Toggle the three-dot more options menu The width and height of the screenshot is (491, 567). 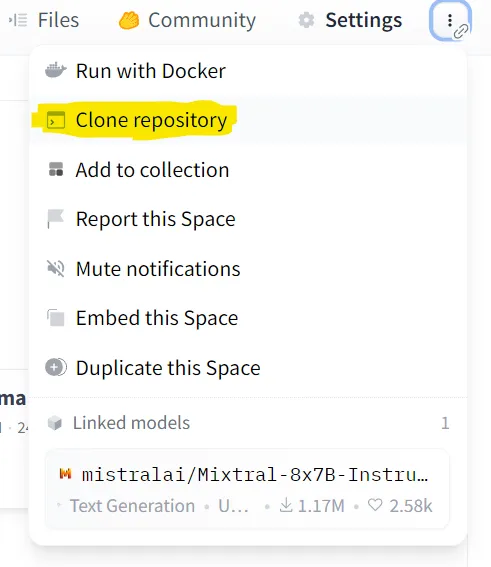point(450,21)
